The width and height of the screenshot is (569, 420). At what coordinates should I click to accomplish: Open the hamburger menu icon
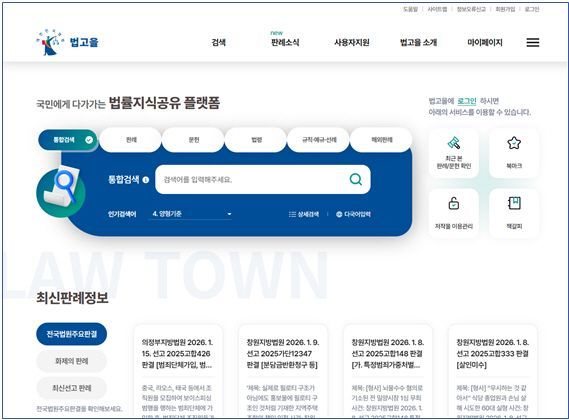pos(532,42)
